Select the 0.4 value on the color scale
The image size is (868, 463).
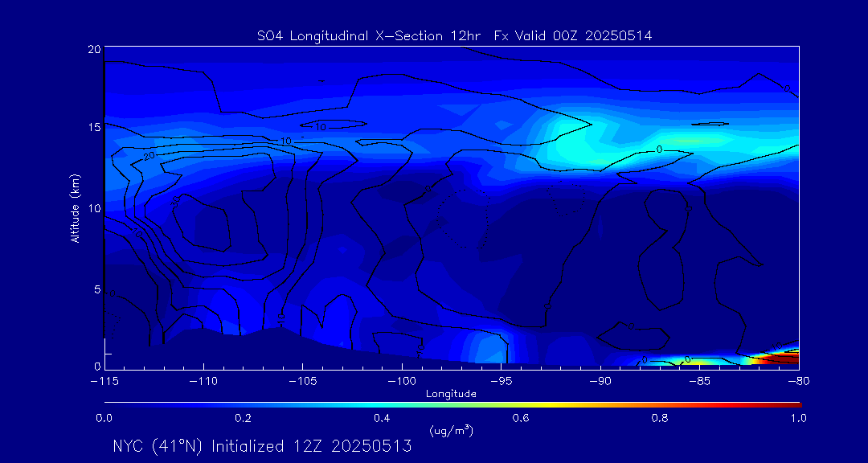(382, 418)
